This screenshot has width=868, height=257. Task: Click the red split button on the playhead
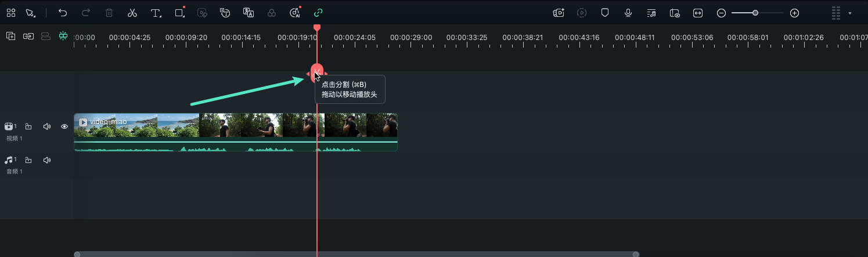[x=317, y=72]
